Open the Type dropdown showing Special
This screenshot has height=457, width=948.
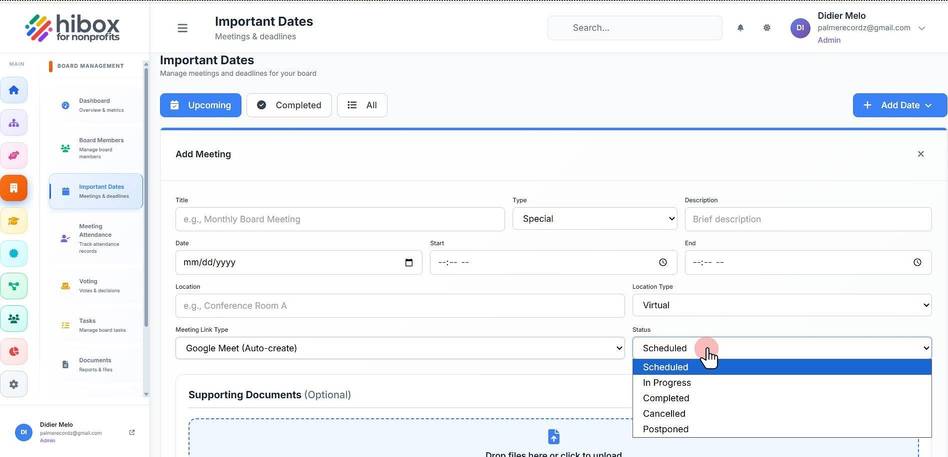(x=595, y=219)
